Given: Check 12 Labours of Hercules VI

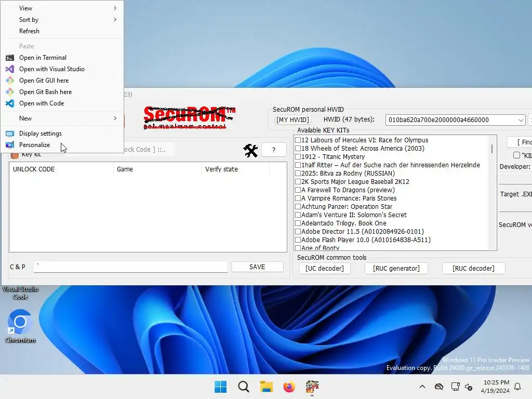Looking at the screenshot, I should pyautogui.click(x=298, y=140).
